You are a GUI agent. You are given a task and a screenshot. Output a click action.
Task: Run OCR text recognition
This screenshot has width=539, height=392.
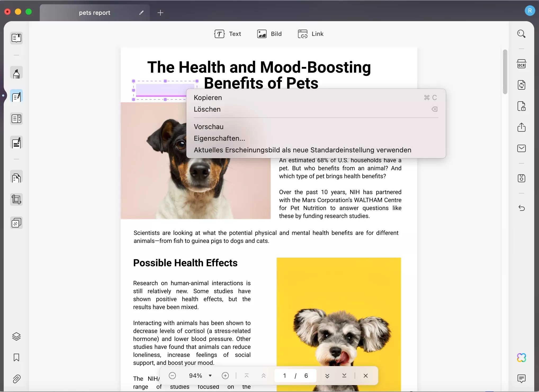point(522,64)
